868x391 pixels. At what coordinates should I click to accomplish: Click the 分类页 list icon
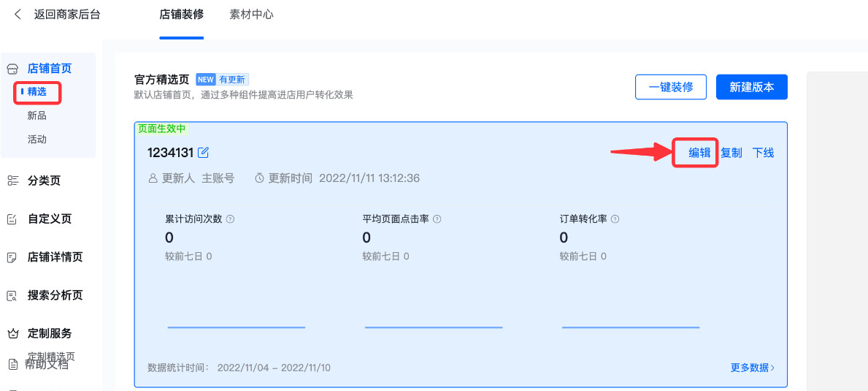pos(12,181)
